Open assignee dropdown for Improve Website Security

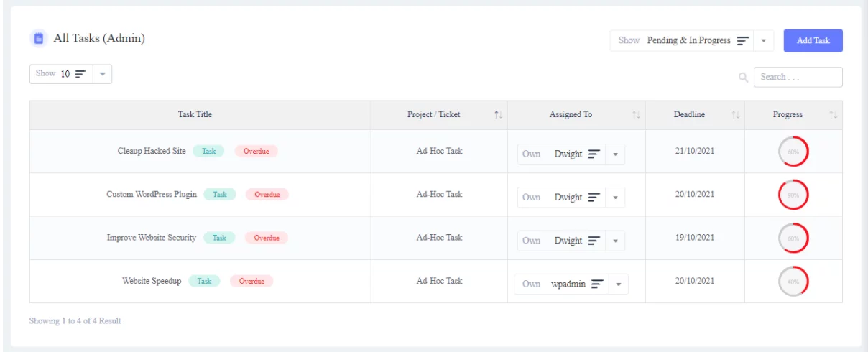coord(615,241)
